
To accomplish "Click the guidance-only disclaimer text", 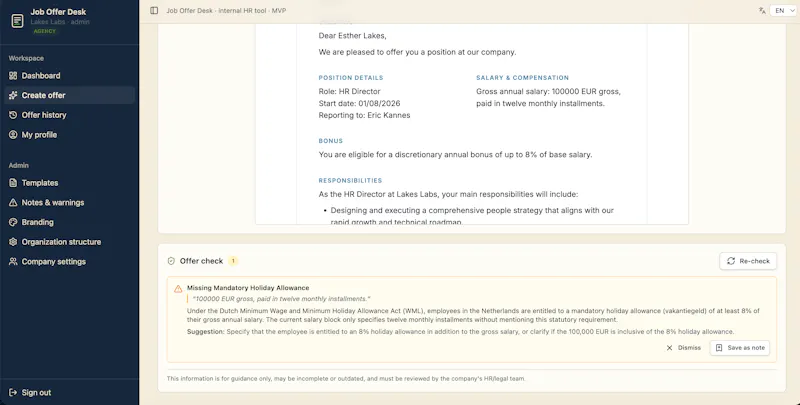I will 346,378.
